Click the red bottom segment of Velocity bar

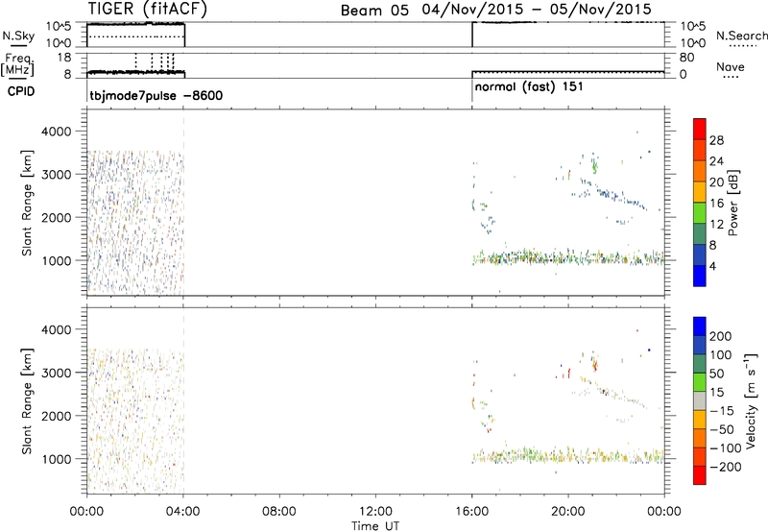pyautogui.click(x=700, y=475)
